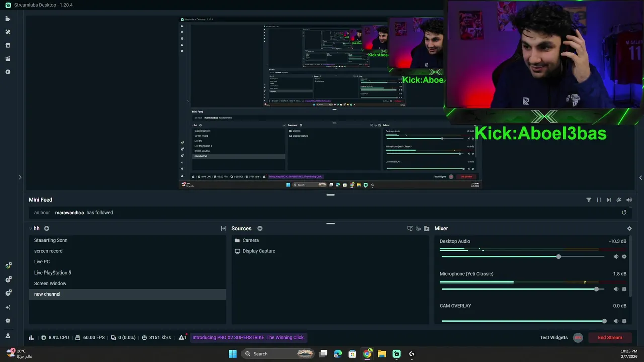The height and width of the screenshot is (362, 644).
Task: Open the App Store icon in sidebar
Action: [8, 45]
